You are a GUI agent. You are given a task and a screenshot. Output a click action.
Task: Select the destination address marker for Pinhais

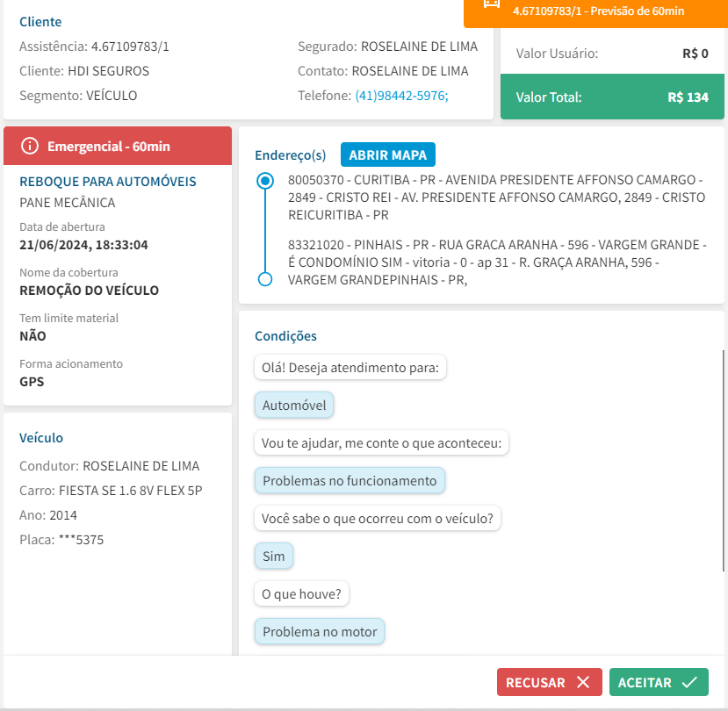(265, 279)
